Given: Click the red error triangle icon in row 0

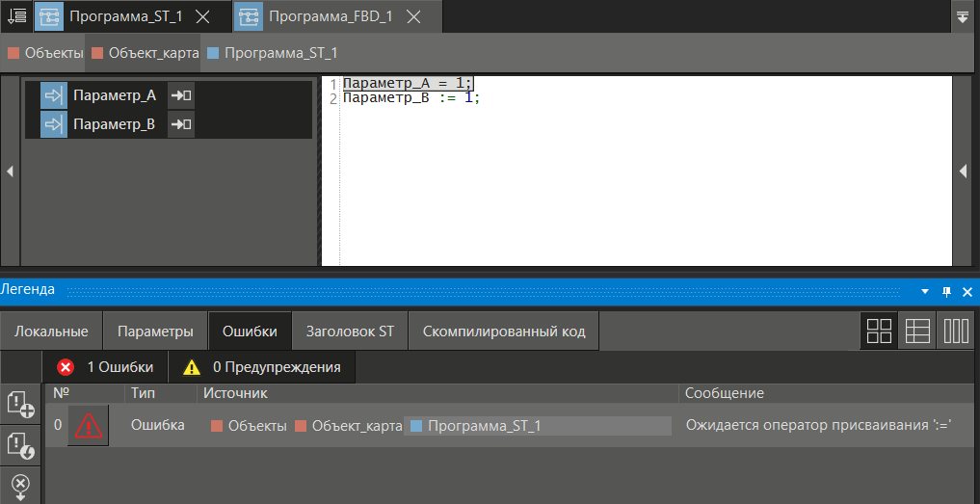Looking at the screenshot, I should pos(88,425).
